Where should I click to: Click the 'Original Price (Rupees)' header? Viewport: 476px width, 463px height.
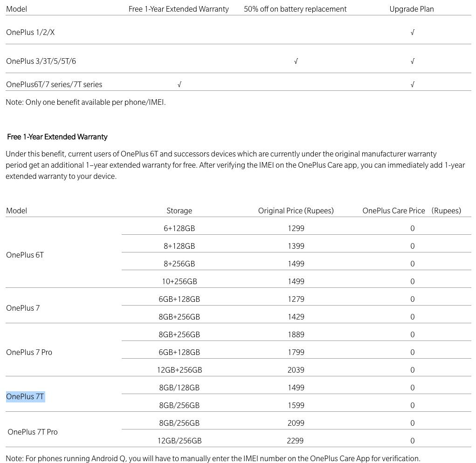pos(296,211)
